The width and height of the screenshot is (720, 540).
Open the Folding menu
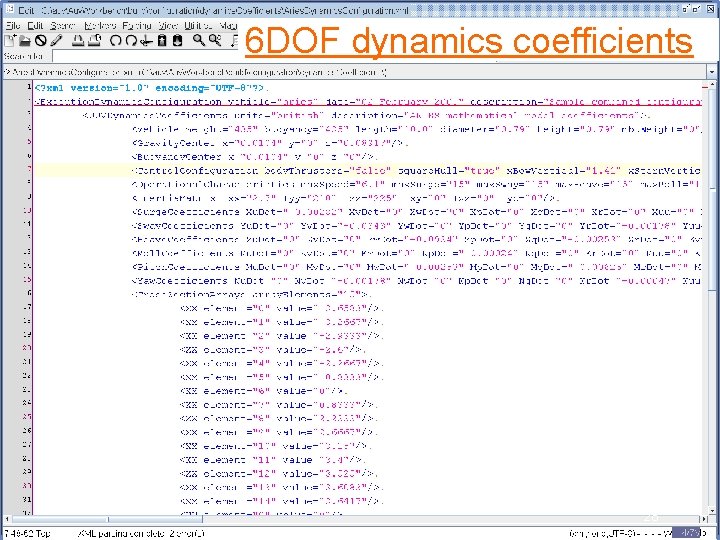click(136, 26)
